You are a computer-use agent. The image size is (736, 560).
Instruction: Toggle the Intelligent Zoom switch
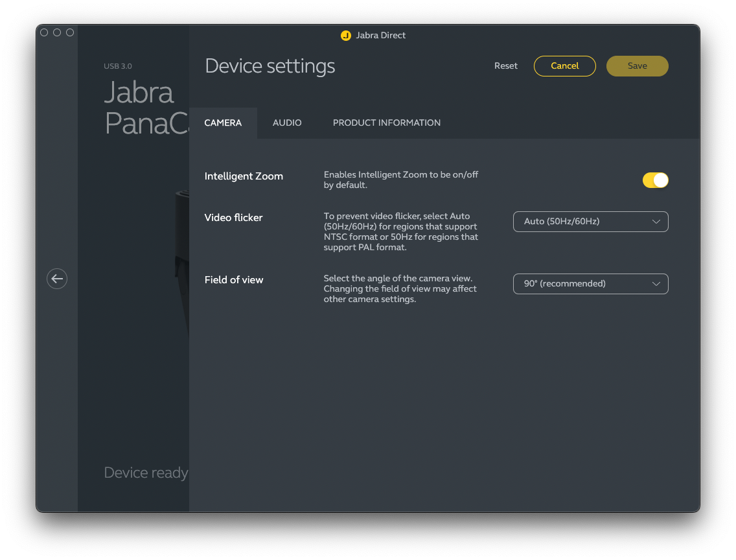coord(655,180)
